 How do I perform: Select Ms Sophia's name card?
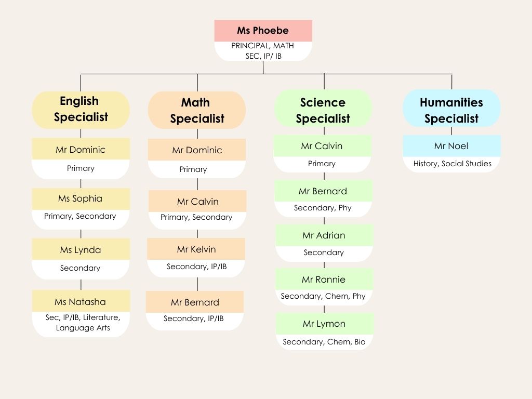click(81, 209)
